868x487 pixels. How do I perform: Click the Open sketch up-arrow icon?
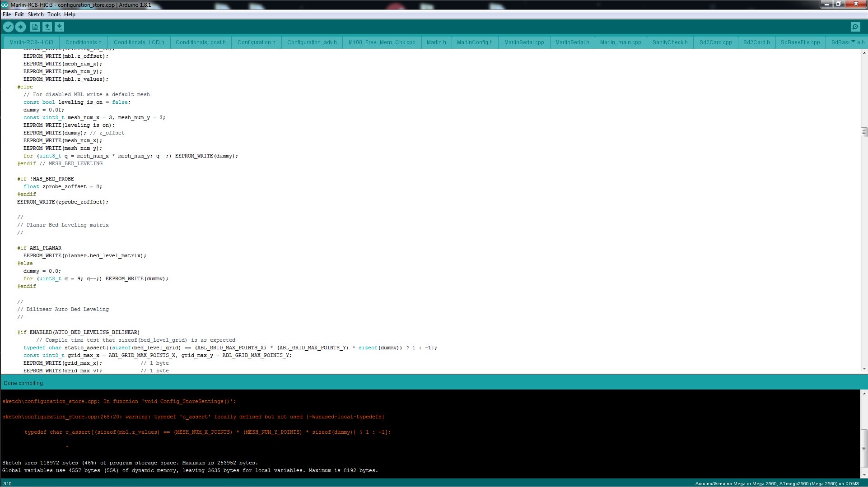tap(47, 27)
